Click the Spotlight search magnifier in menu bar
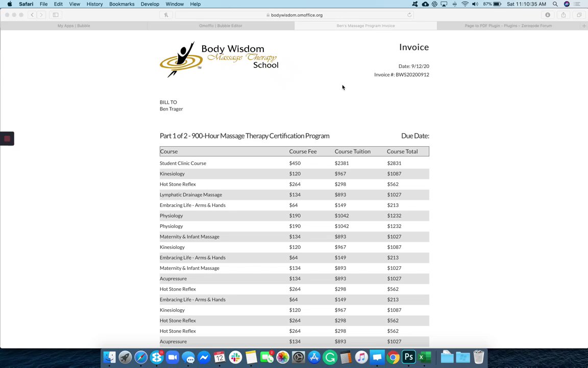588x368 pixels. [x=555, y=4]
